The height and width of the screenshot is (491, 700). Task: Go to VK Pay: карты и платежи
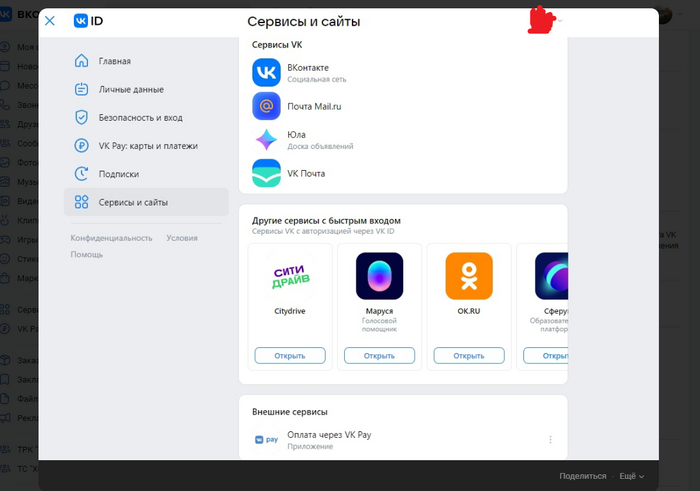146,146
